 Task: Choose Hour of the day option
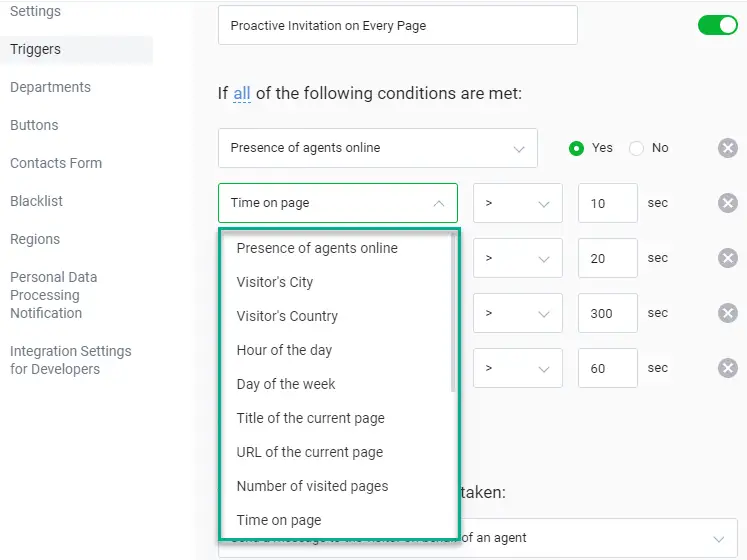[x=284, y=350]
